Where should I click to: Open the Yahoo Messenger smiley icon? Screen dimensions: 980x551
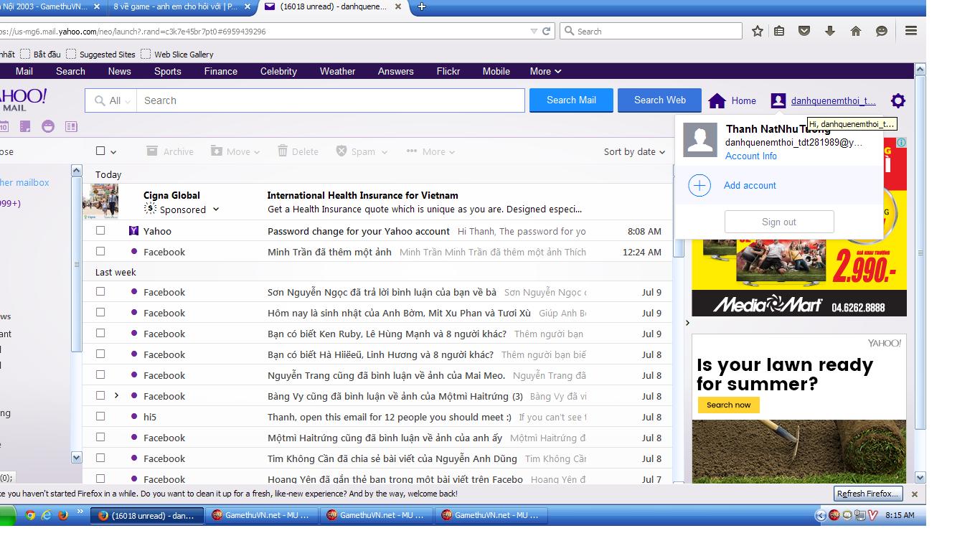[48, 126]
